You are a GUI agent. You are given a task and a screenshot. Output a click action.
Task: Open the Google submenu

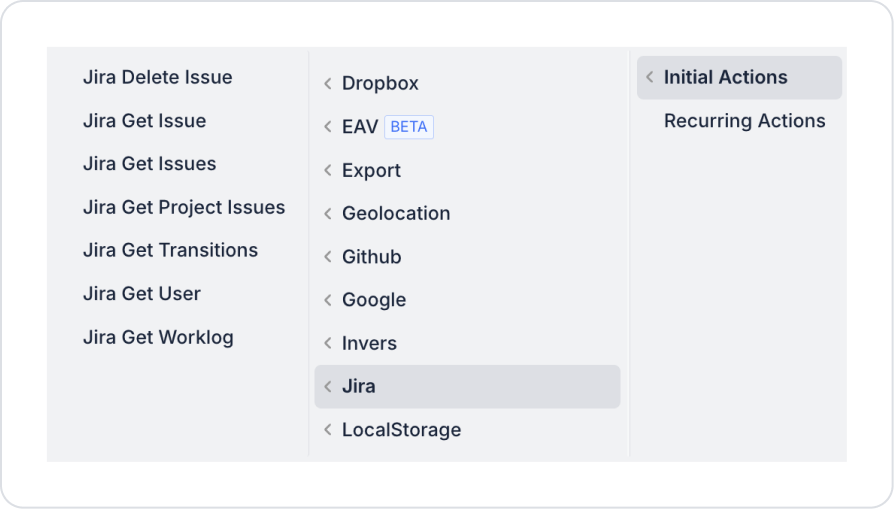click(x=467, y=300)
